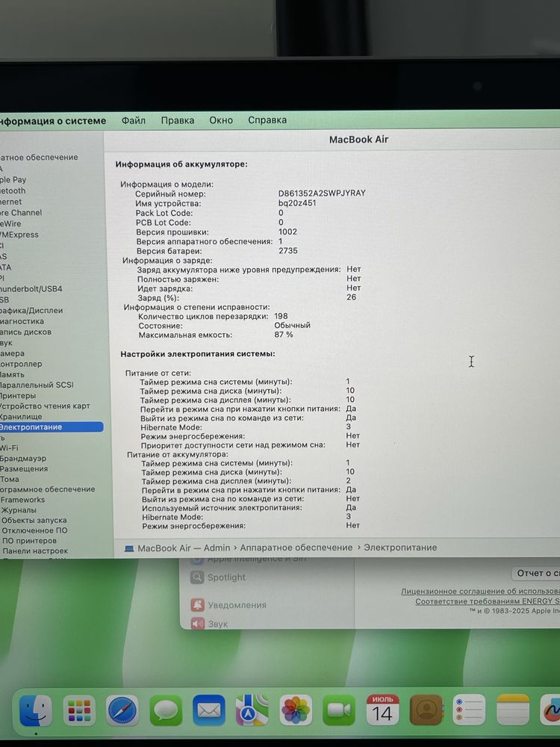Screen dimensions: 560x747
Task: Select Параллельный SCSI in the sidebar
Action: click(x=37, y=385)
